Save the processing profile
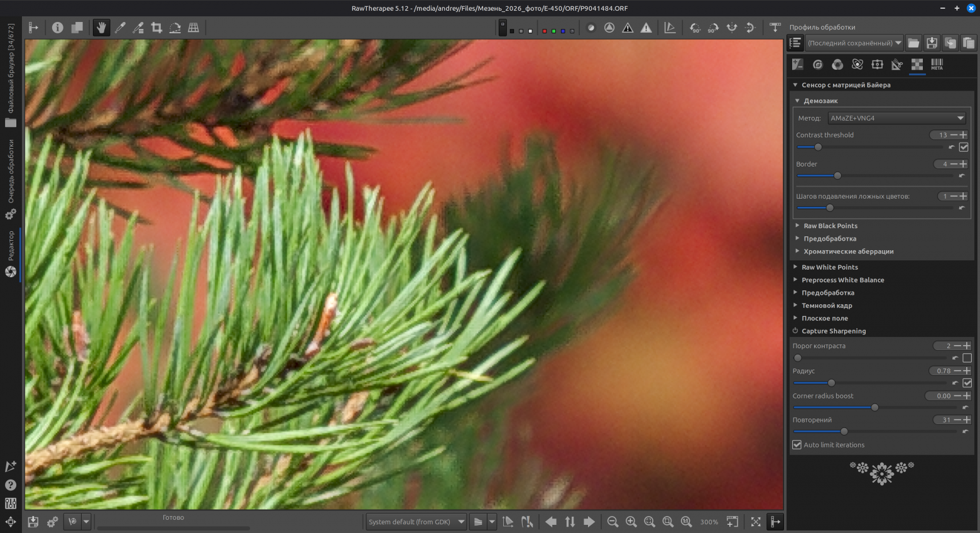Screen dimensions: 980x533 coord(932,43)
